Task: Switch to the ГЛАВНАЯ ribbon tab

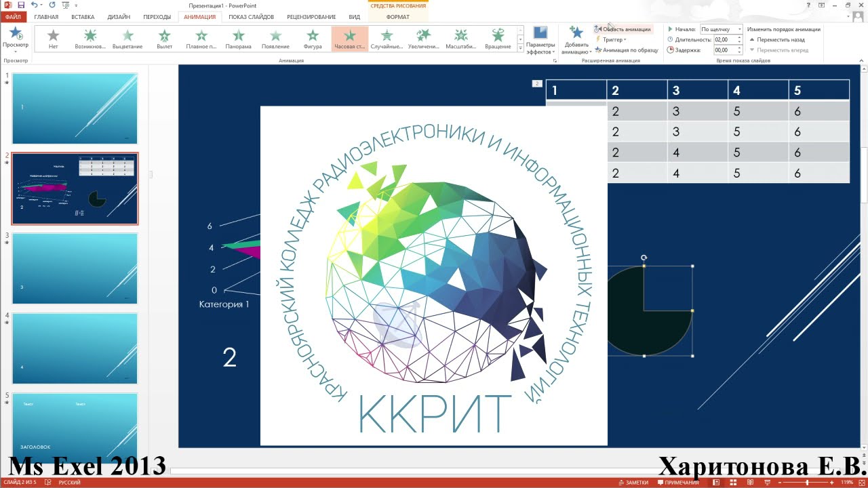Action: 46,17
